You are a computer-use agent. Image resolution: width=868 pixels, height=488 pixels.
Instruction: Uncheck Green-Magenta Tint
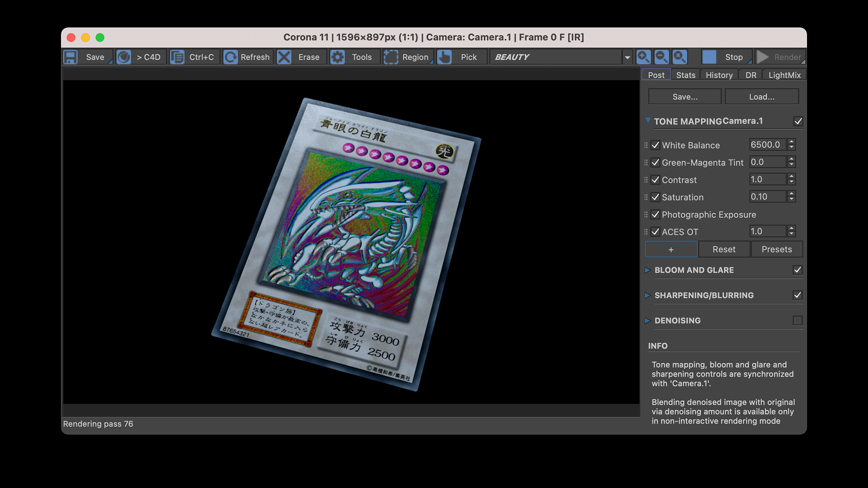[656, 162]
